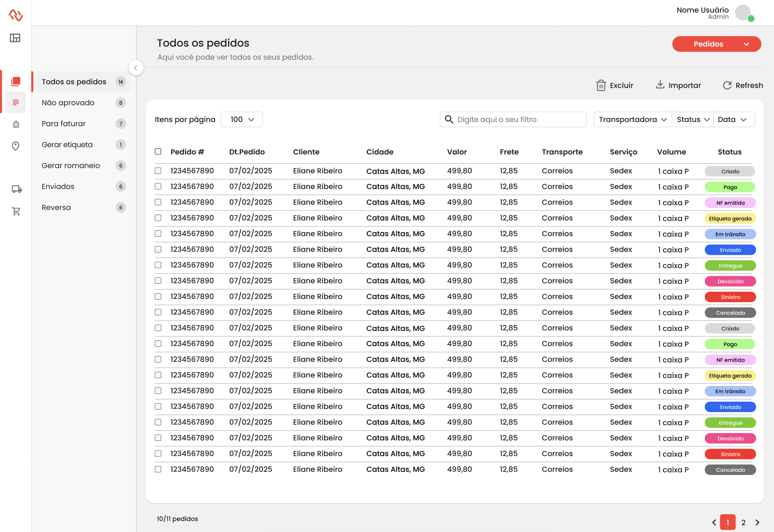Click the red stacked pages sidebar icon

pos(16,81)
